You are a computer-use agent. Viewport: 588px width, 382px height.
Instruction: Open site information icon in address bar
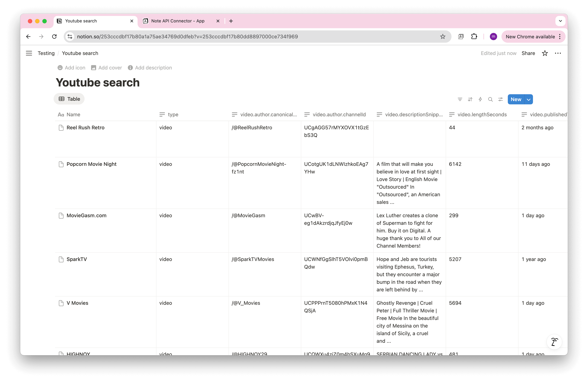[x=70, y=37]
